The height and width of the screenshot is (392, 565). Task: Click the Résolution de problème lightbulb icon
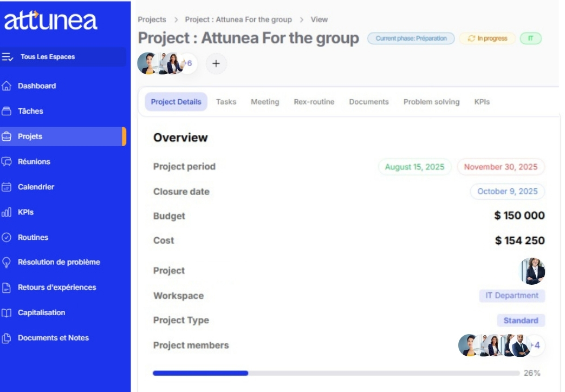click(7, 262)
